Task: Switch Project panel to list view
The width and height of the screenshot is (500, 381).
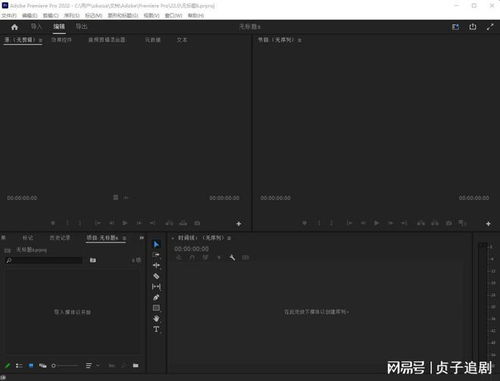Action: pos(19,366)
